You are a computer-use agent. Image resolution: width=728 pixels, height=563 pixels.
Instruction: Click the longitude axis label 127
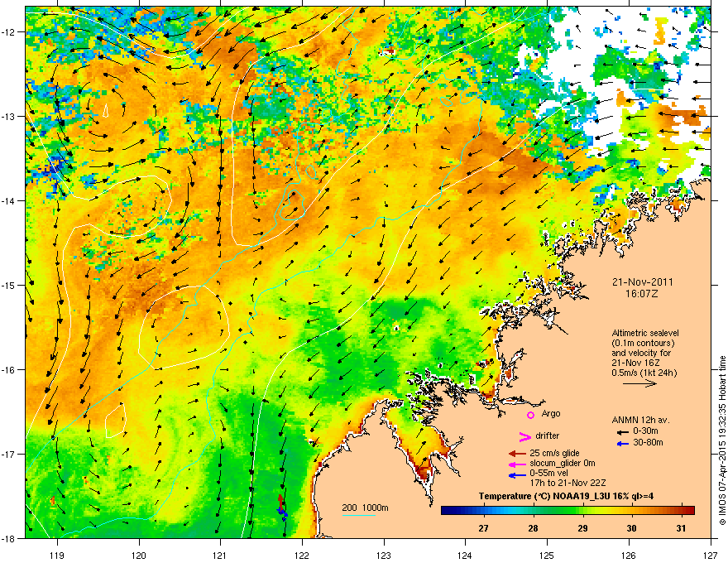click(711, 556)
